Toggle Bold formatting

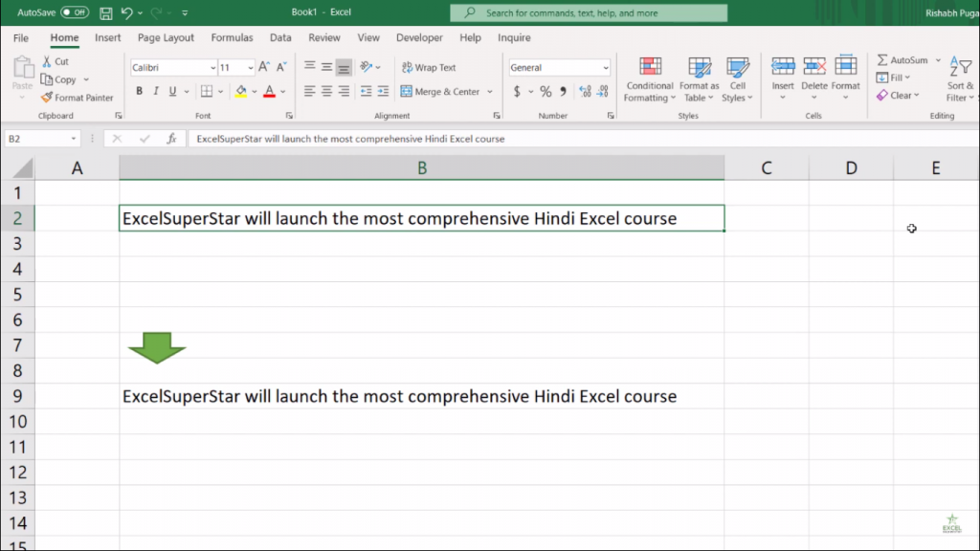tap(139, 92)
